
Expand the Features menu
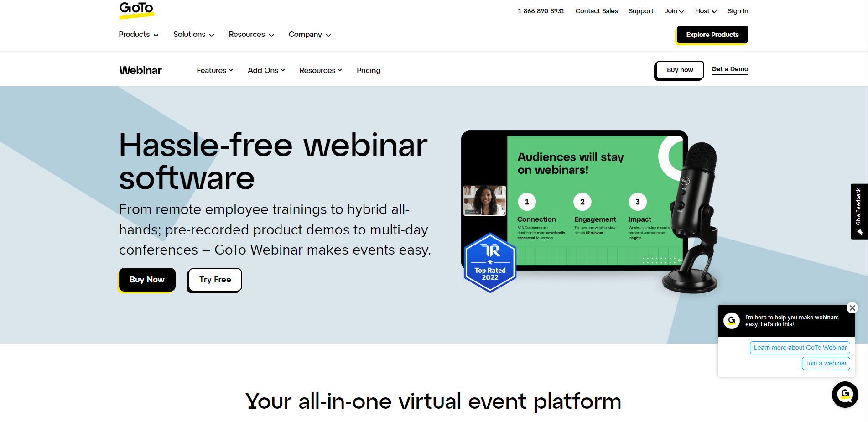point(214,70)
